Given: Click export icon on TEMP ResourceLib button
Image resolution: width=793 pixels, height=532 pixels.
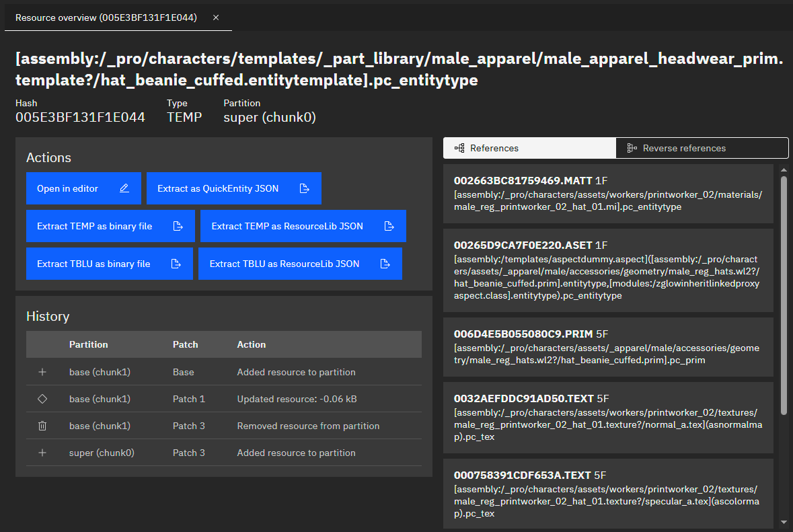Looking at the screenshot, I should point(389,226).
